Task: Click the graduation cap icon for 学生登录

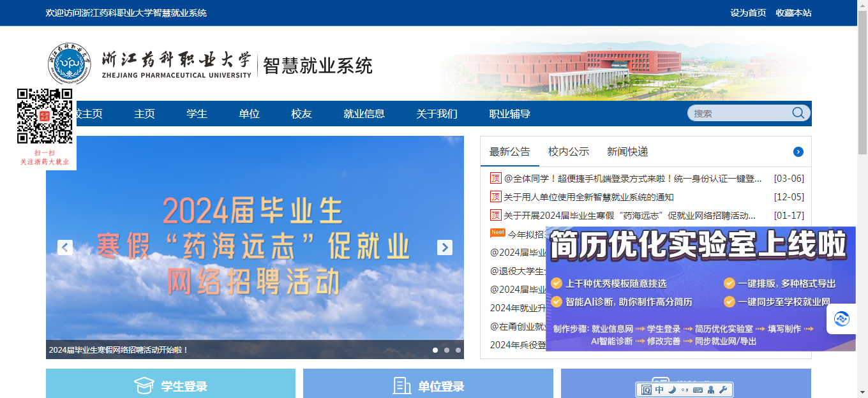Action: (144, 386)
